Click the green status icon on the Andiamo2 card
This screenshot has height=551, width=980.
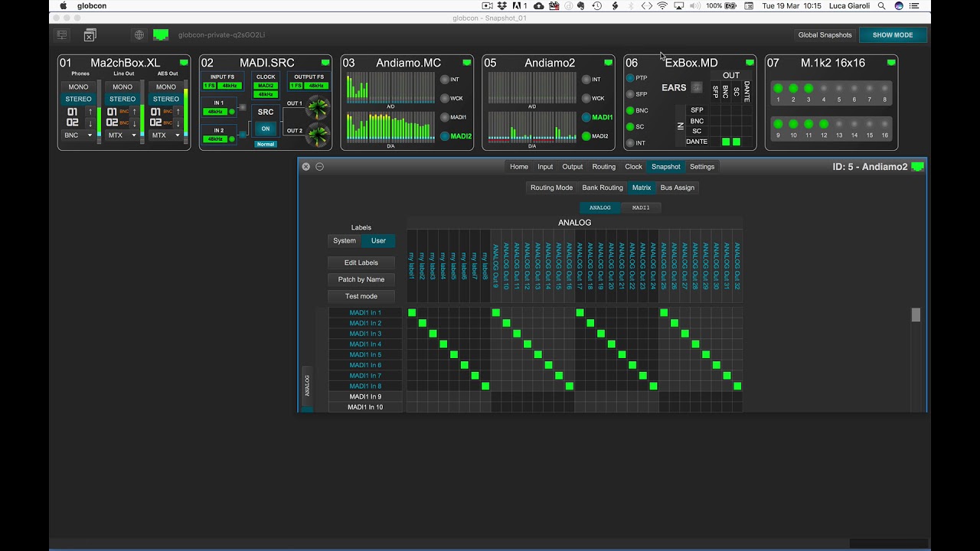tap(609, 63)
